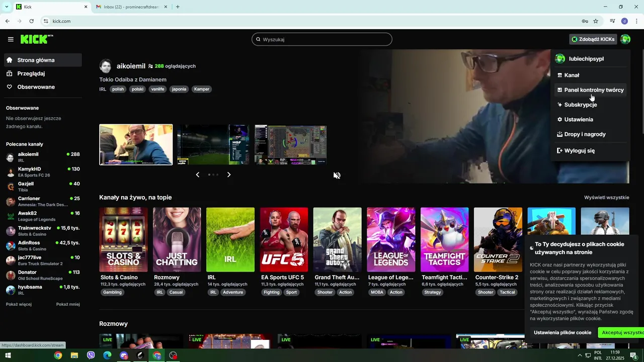Open Obserwowane in sidebar
This screenshot has width=644, height=362.
tap(43, 87)
